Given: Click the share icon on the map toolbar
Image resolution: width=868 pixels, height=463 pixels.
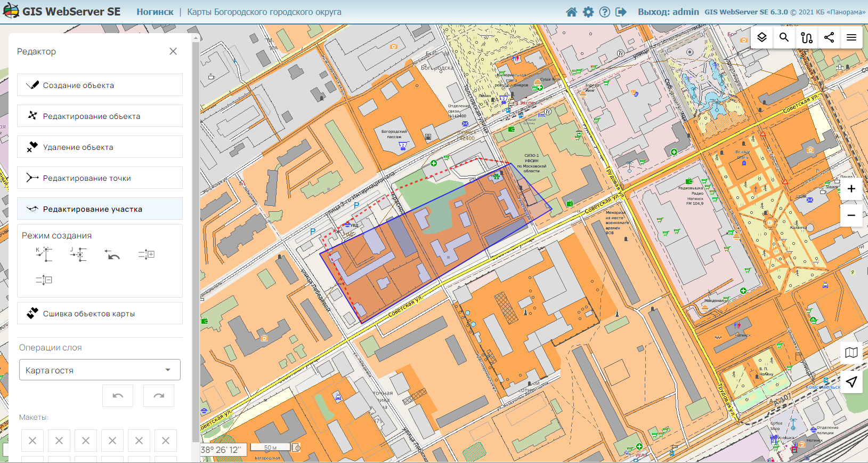Looking at the screenshot, I should [x=829, y=37].
